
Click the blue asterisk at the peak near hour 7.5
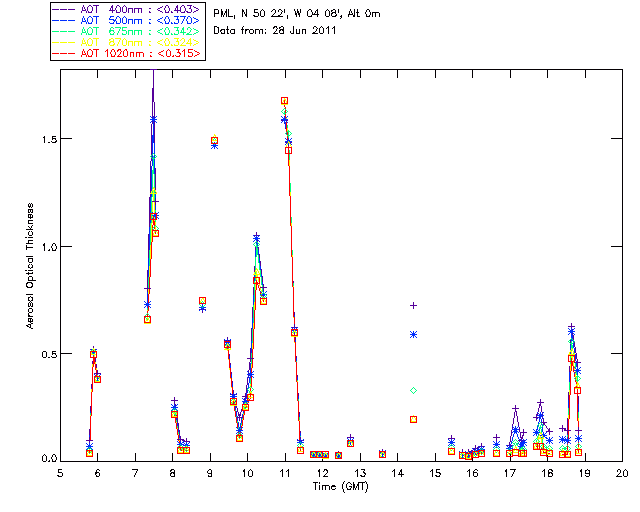153,119
